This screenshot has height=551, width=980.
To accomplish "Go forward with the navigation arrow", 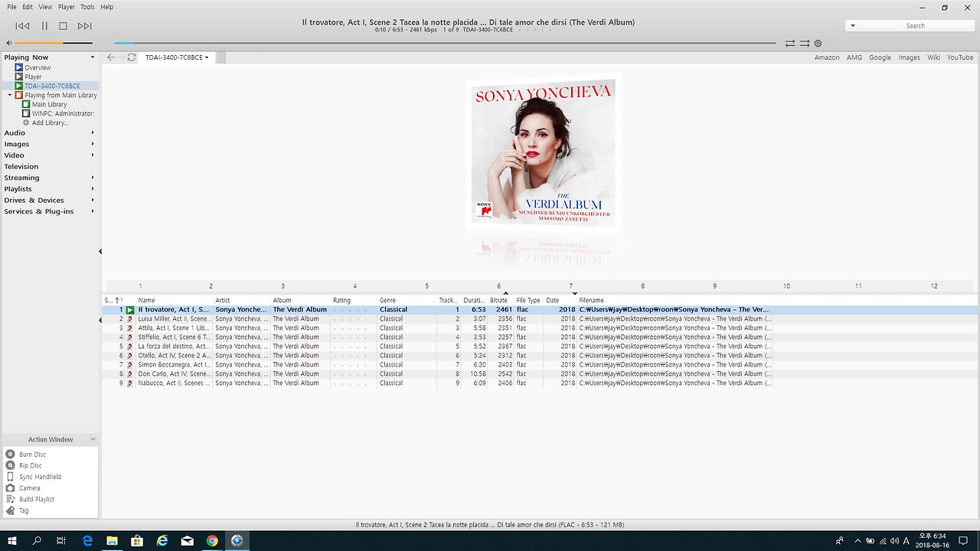I will coord(122,57).
